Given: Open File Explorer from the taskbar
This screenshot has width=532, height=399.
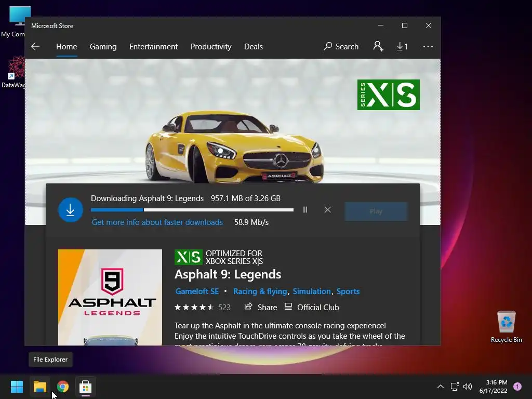Looking at the screenshot, I should tap(39, 387).
